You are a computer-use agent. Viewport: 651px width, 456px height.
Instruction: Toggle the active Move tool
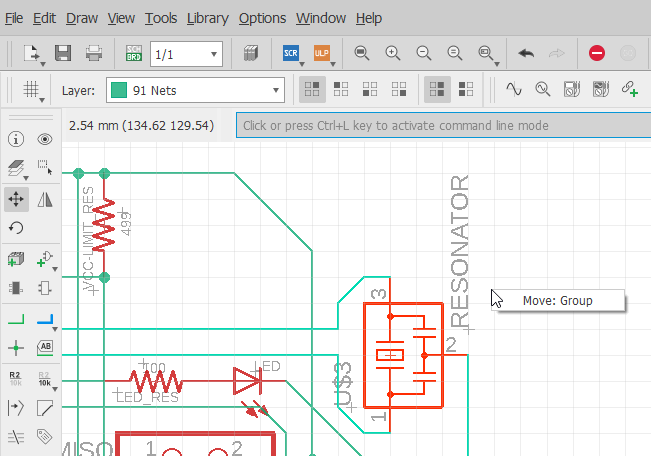(x=16, y=199)
